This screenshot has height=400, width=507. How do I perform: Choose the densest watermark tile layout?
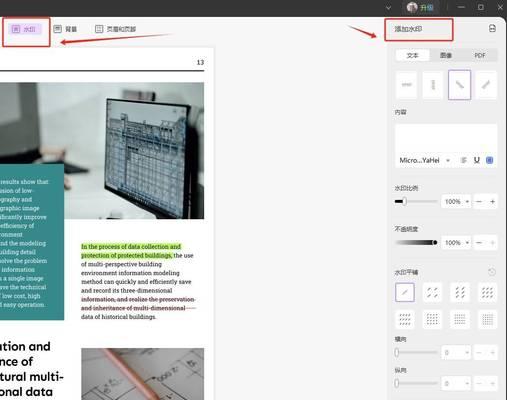point(487,319)
